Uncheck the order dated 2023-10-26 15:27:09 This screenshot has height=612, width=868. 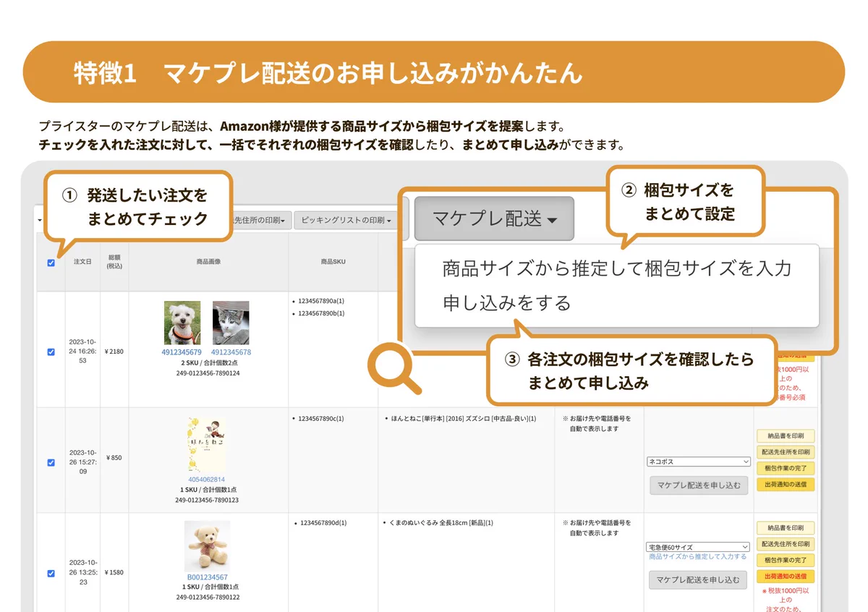click(51, 462)
